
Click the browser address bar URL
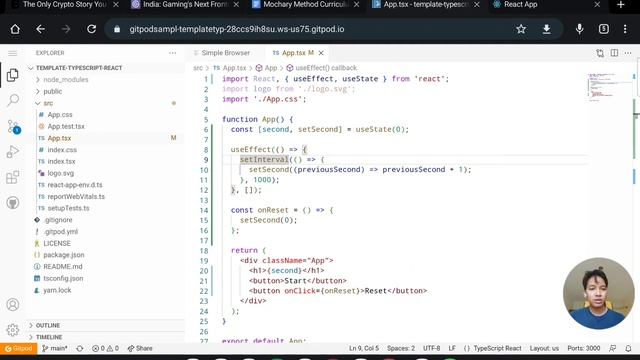pyautogui.click(x=237, y=29)
